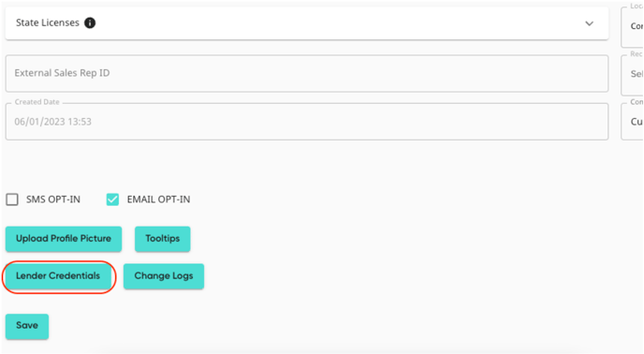Click the Created Date floating label

37,102
